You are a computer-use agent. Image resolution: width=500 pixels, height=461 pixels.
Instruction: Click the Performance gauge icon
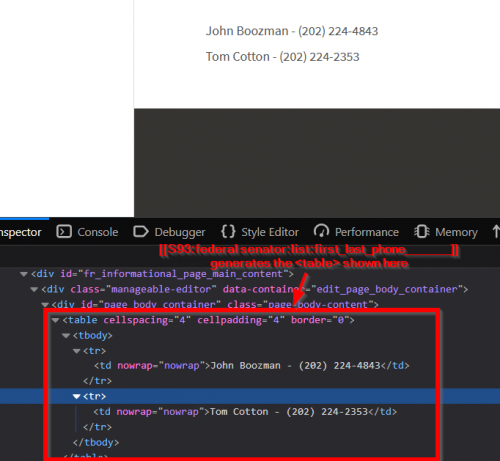pos(321,231)
